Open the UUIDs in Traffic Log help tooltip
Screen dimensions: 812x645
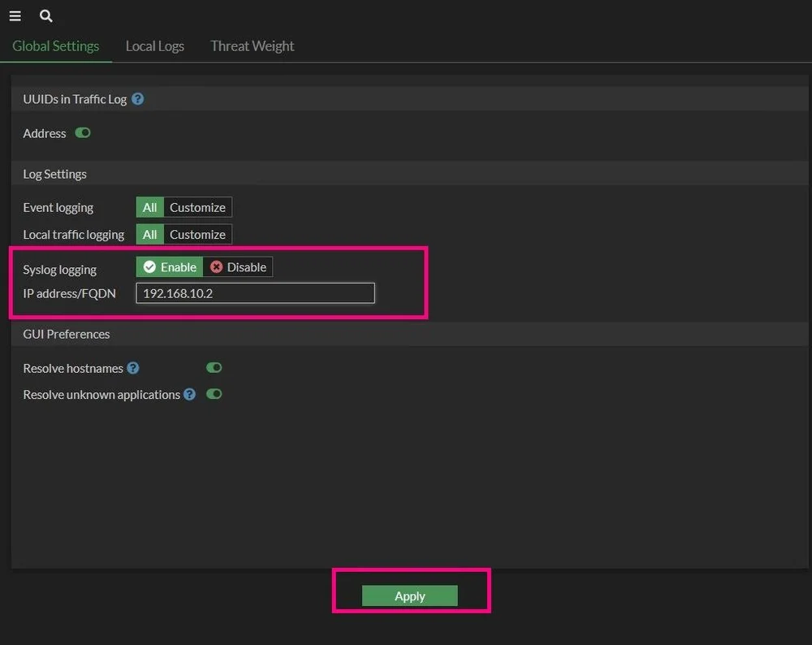(x=137, y=98)
